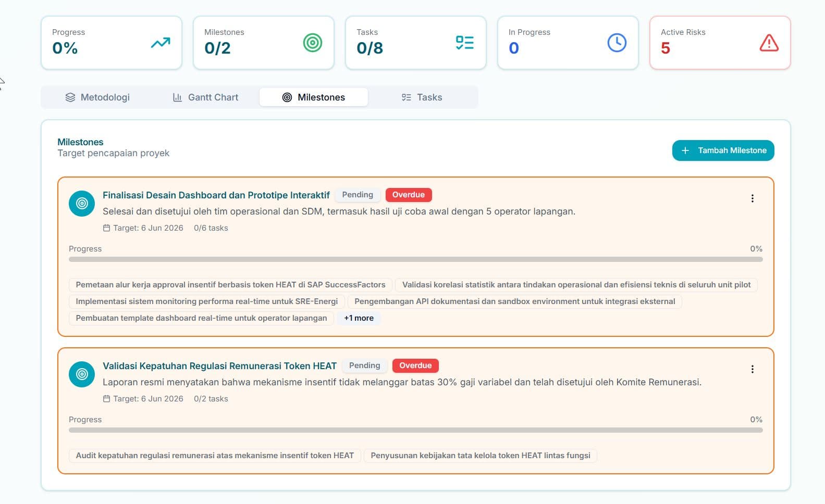Screen dimensions: 825x504
Task: Click the Tasks checklist icon in stats card
Action: tap(465, 43)
